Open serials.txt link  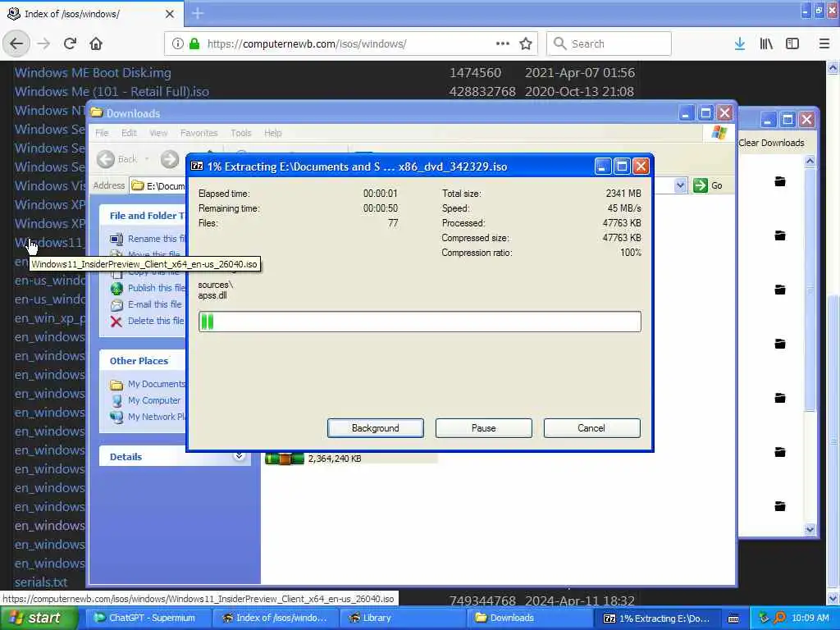tap(41, 582)
